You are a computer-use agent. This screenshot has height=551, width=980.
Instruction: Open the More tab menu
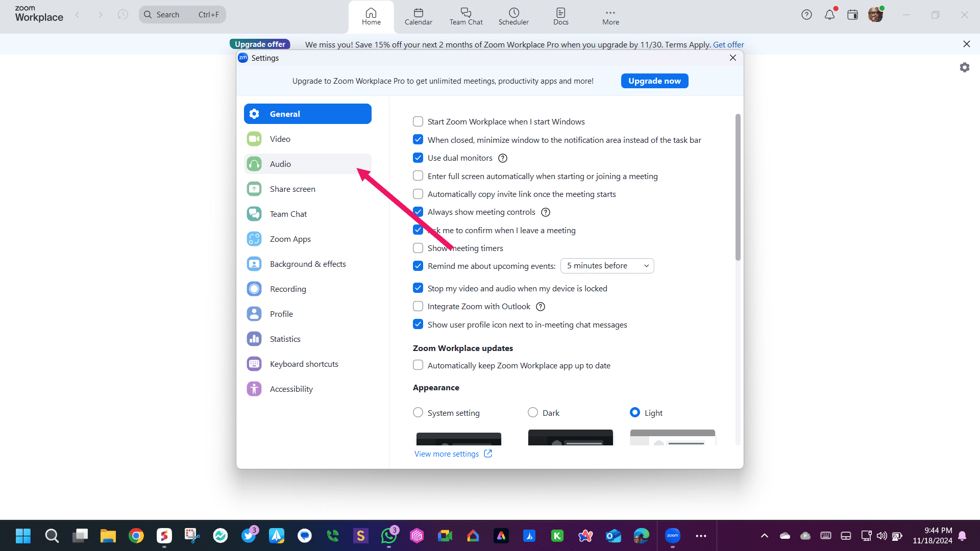pos(610,17)
